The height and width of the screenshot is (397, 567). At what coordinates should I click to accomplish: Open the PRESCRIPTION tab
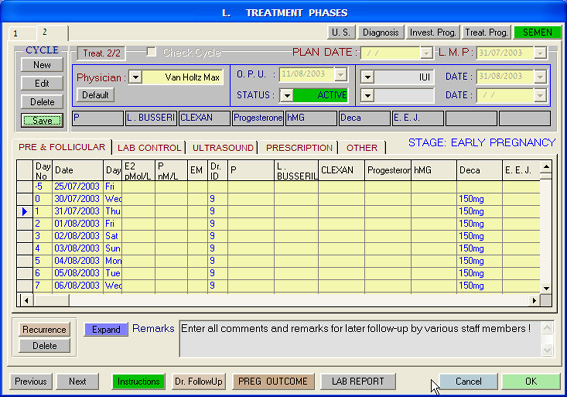tap(299, 148)
